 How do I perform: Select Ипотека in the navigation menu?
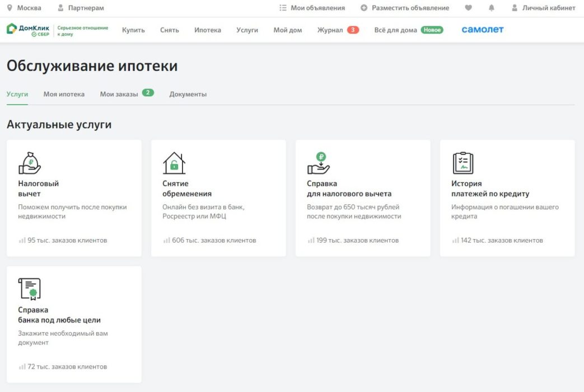coord(208,30)
